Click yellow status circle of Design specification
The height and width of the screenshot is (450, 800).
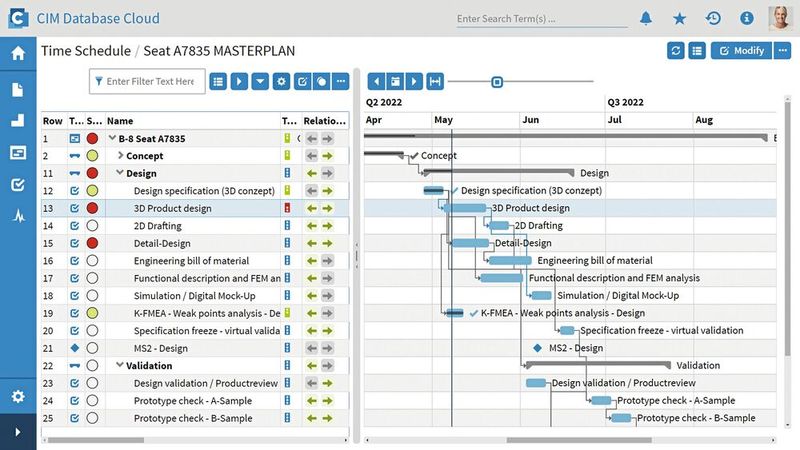(x=92, y=191)
